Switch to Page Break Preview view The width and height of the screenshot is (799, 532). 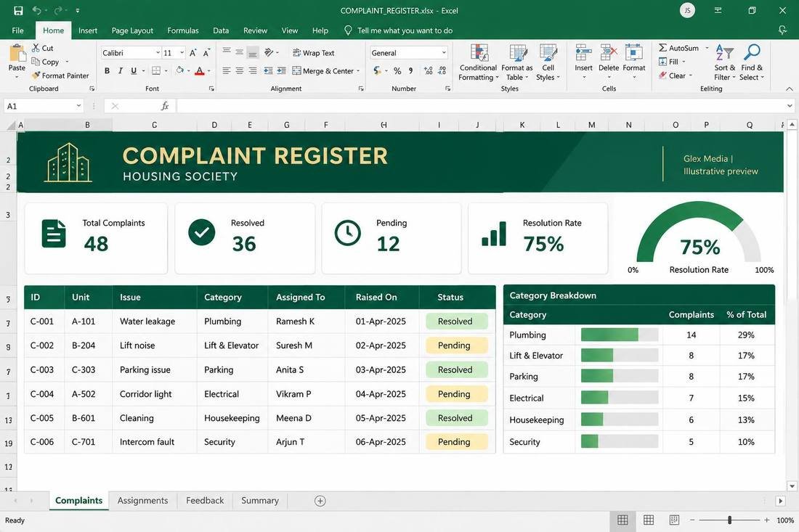point(674,520)
